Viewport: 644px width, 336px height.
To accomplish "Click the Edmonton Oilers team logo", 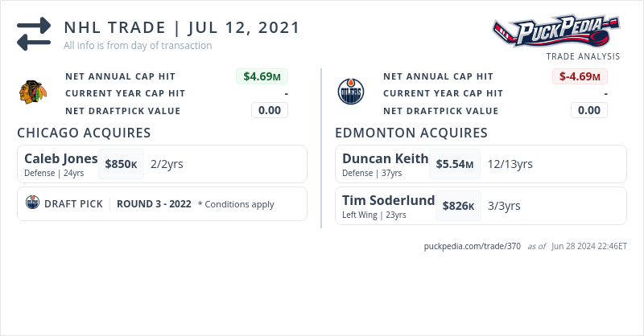I will click(x=350, y=92).
